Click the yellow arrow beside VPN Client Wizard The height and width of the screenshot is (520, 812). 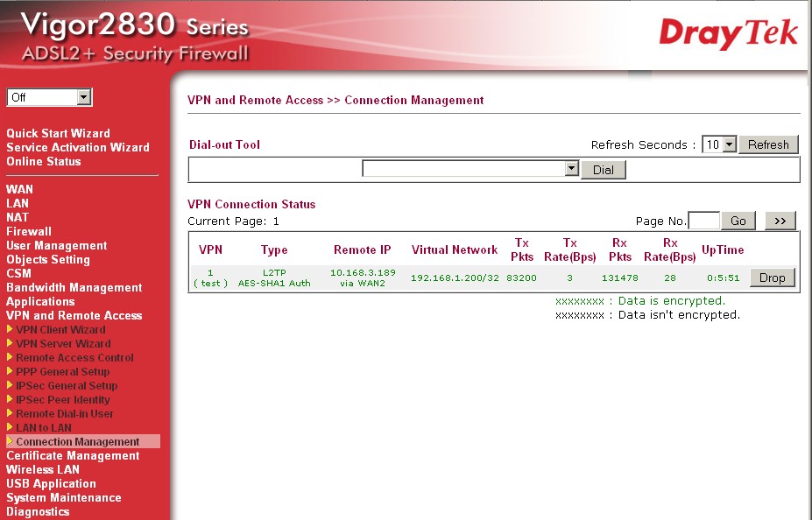[x=10, y=329]
